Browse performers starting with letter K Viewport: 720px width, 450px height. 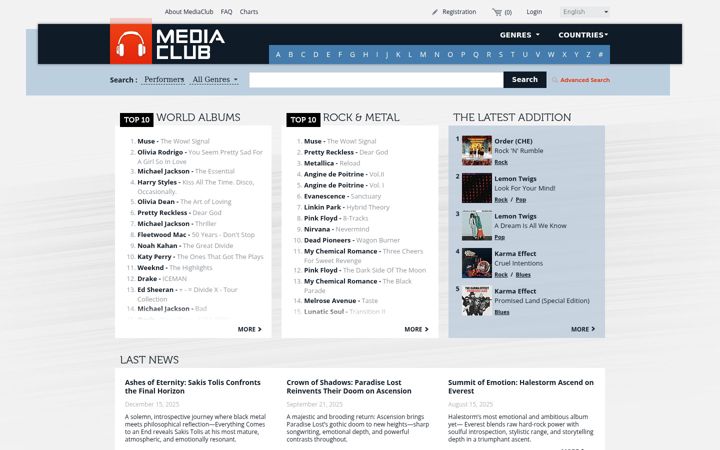[398, 55]
